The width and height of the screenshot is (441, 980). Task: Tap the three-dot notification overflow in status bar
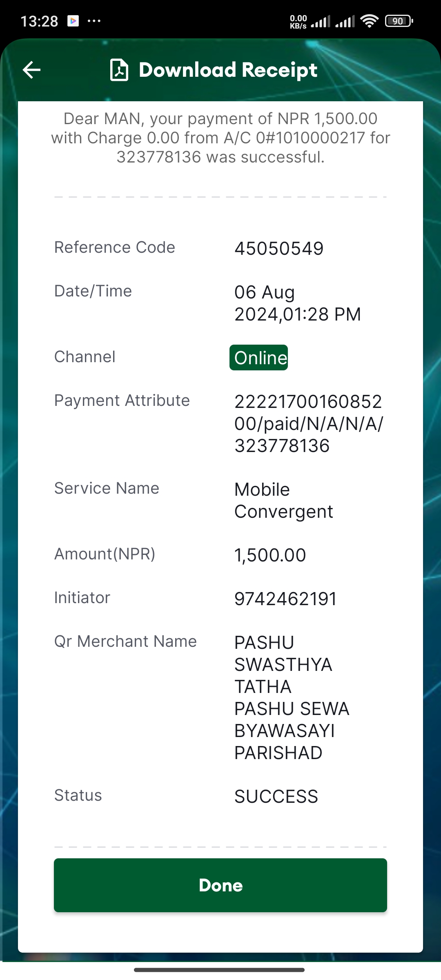[x=94, y=21]
